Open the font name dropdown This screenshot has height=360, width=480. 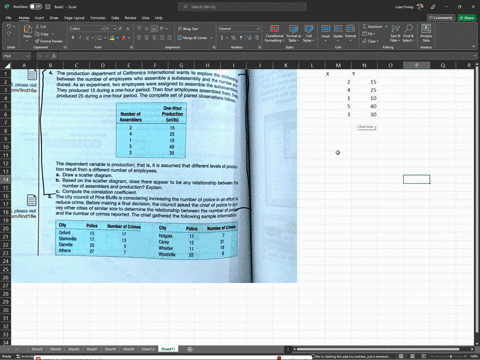pyautogui.click(x=102, y=29)
